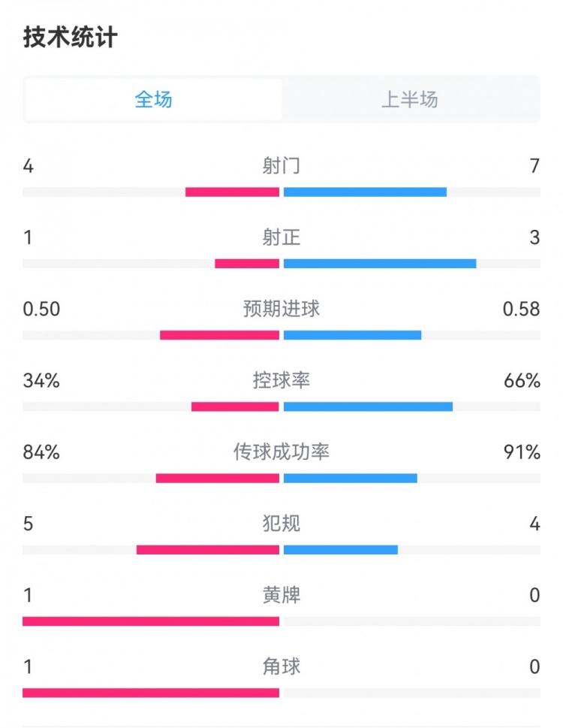Click the 传球成功率 stat label
563x728 pixels.
coord(281,452)
